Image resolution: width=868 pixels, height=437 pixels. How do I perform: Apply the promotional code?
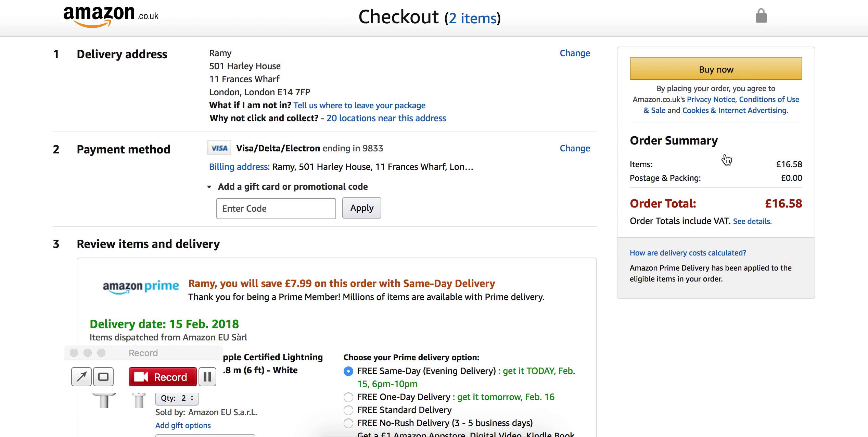point(361,208)
